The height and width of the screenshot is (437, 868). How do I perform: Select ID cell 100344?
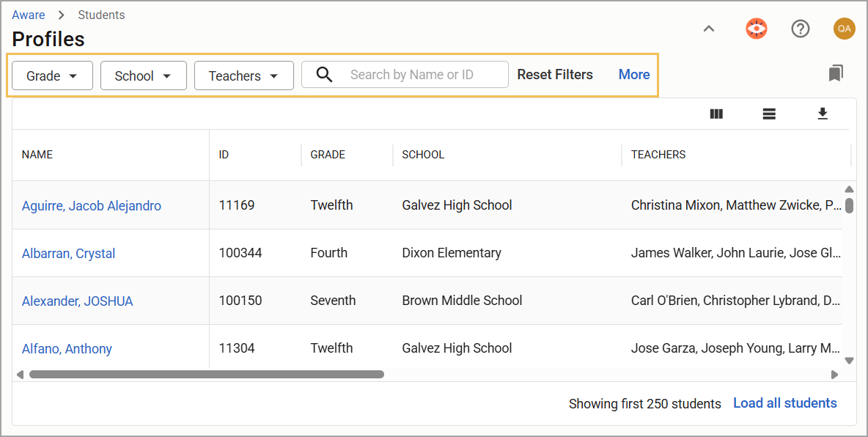240,253
